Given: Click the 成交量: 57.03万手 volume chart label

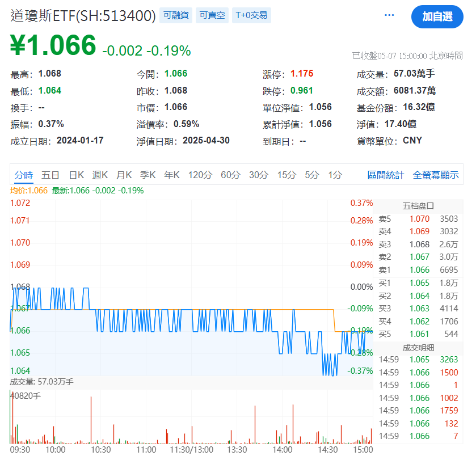Looking at the screenshot, I should click(41, 381).
